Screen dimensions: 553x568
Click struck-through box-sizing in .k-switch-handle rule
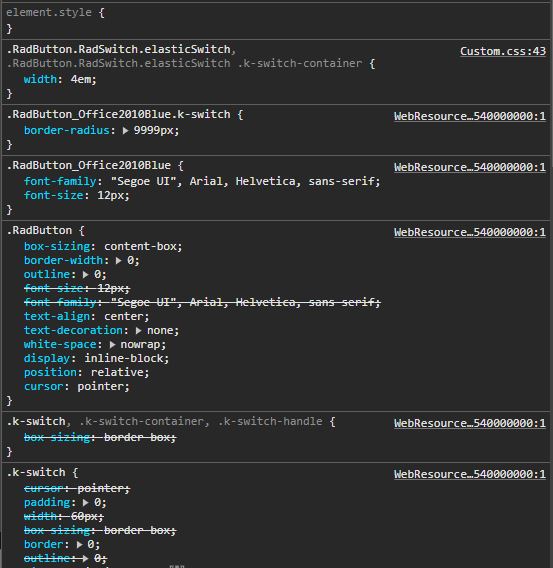click(x=100, y=438)
